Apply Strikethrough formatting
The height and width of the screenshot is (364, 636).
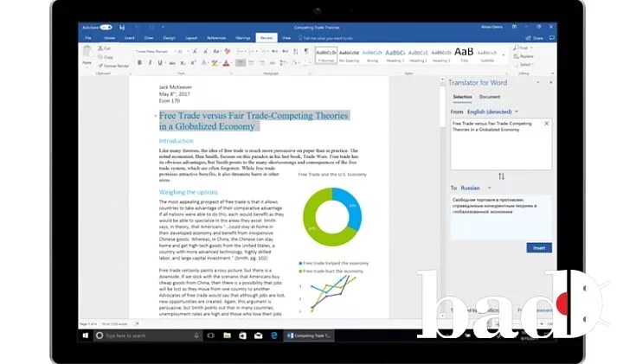(172, 63)
